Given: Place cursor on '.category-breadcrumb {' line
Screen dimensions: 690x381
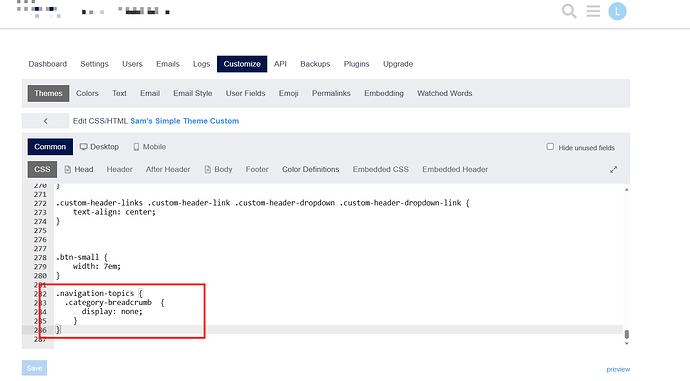Looking at the screenshot, I should point(114,302).
